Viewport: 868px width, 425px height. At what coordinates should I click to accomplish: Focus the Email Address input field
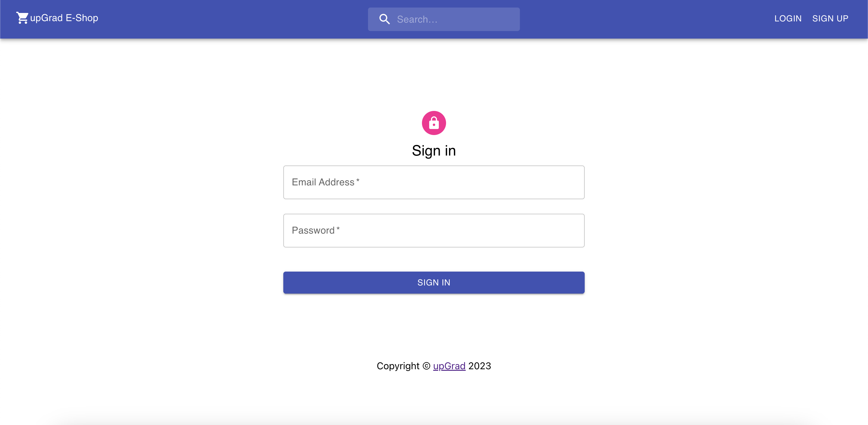(x=434, y=182)
